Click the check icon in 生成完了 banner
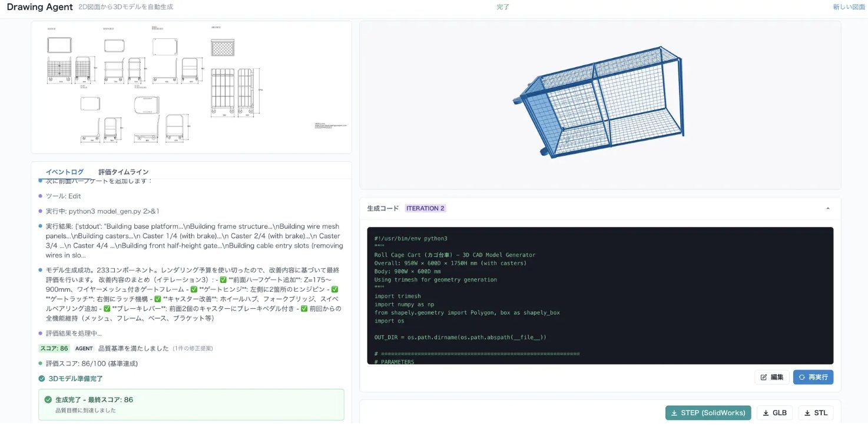This screenshot has width=868, height=440. [48, 399]
